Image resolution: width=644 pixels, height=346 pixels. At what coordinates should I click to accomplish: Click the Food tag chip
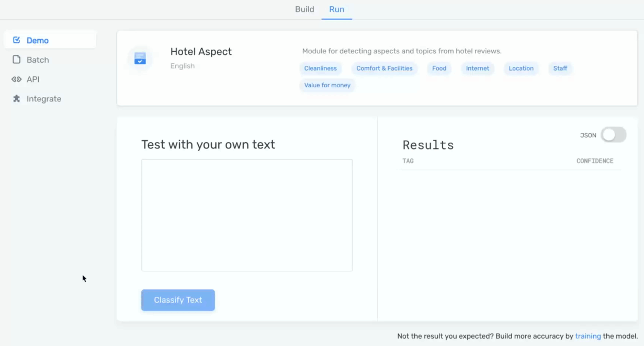pyautogui.click(x=439, y=68)
